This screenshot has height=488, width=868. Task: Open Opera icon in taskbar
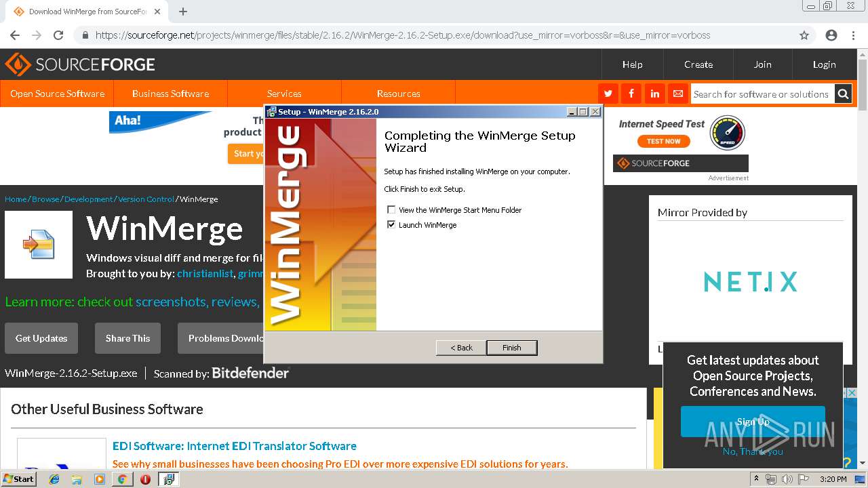point(145,479)
